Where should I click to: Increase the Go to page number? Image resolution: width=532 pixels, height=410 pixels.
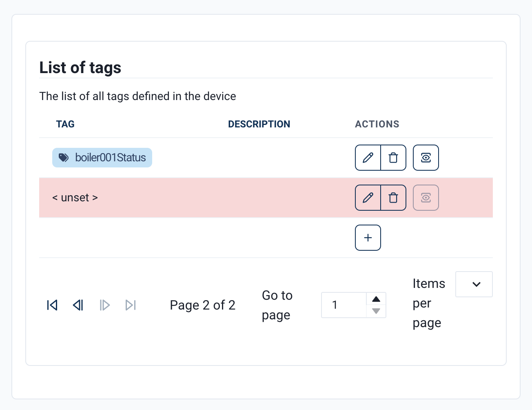376,299
